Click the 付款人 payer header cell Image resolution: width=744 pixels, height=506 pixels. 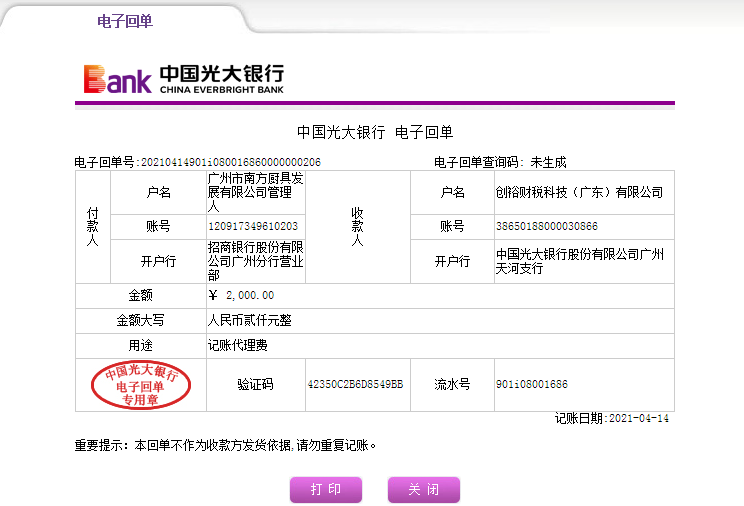click(x=93, y=227)
